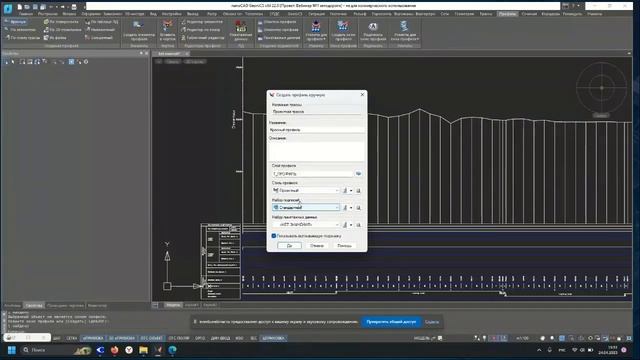
Task: Open the Набор подписей combo box
Action: 306,208
